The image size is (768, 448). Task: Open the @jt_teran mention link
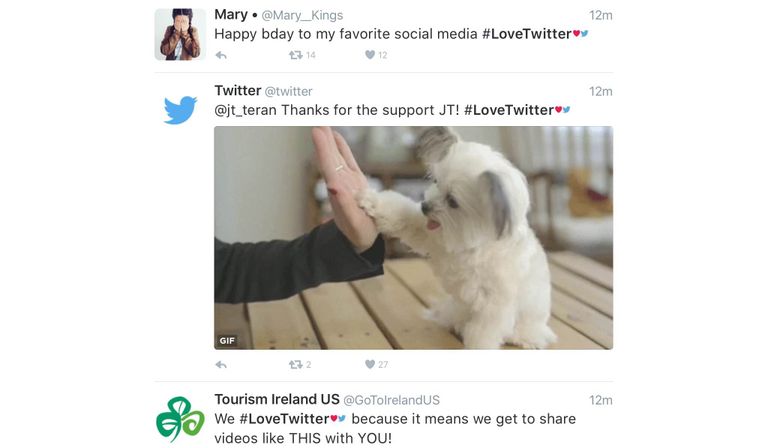[x=245, y=111]
